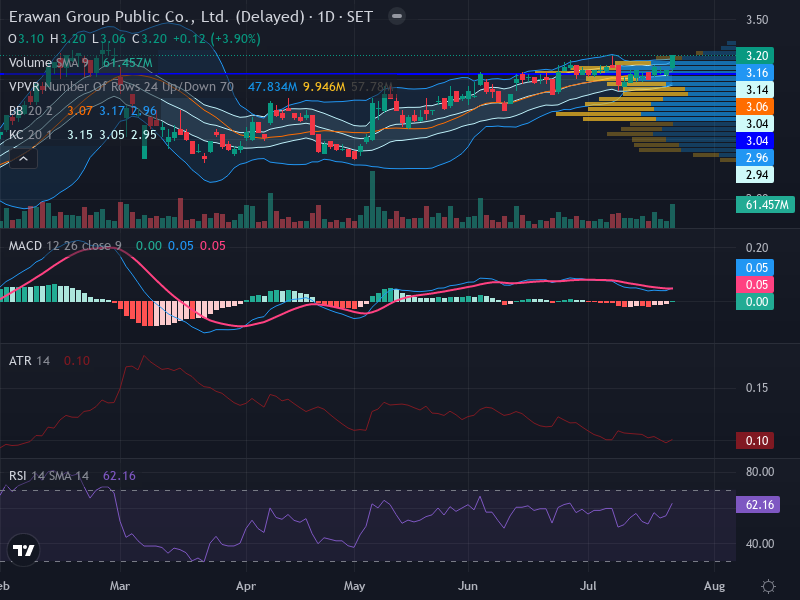Click the pink 0.05 MACD signal label

[x=755, y=285]
